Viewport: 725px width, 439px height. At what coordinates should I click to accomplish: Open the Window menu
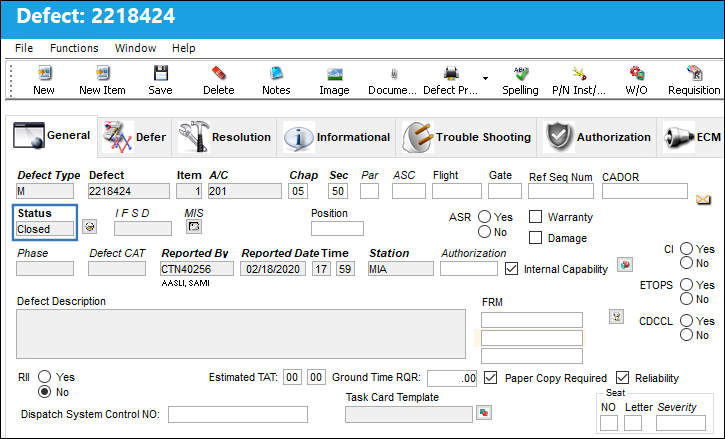click(135, 48)
